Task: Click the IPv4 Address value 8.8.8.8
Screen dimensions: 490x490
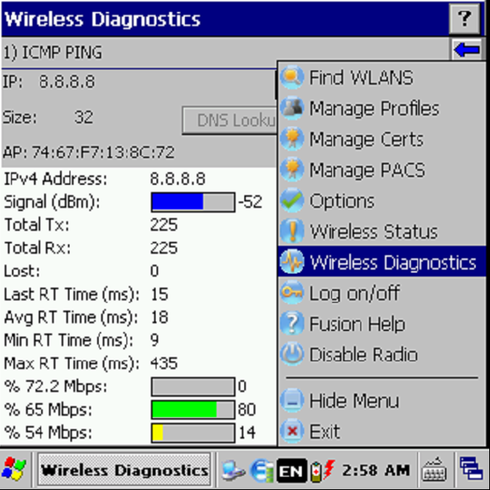Action: [x=178, y=179]
